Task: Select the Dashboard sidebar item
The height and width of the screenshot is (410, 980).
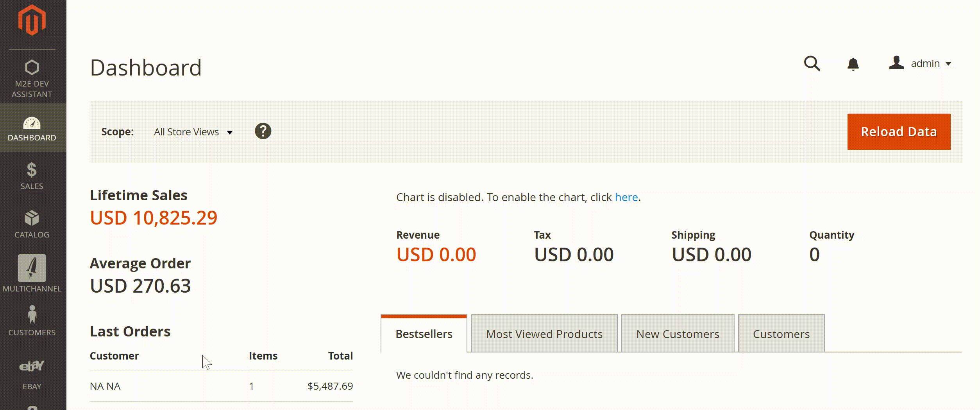Action: tap(32, 128)
